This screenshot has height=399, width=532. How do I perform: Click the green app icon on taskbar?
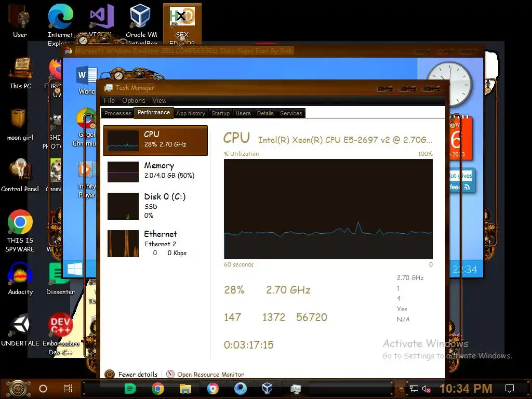[130, 389]
